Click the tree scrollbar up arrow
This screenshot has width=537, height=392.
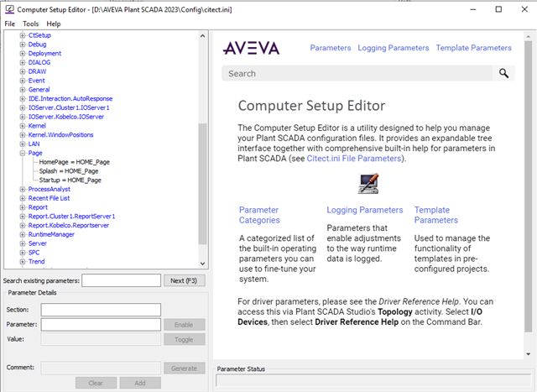202,35
